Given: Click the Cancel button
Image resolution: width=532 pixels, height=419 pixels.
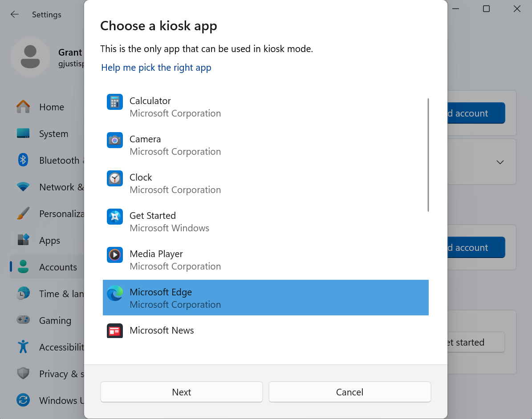Looking at the screenshot, I should 350,392.
